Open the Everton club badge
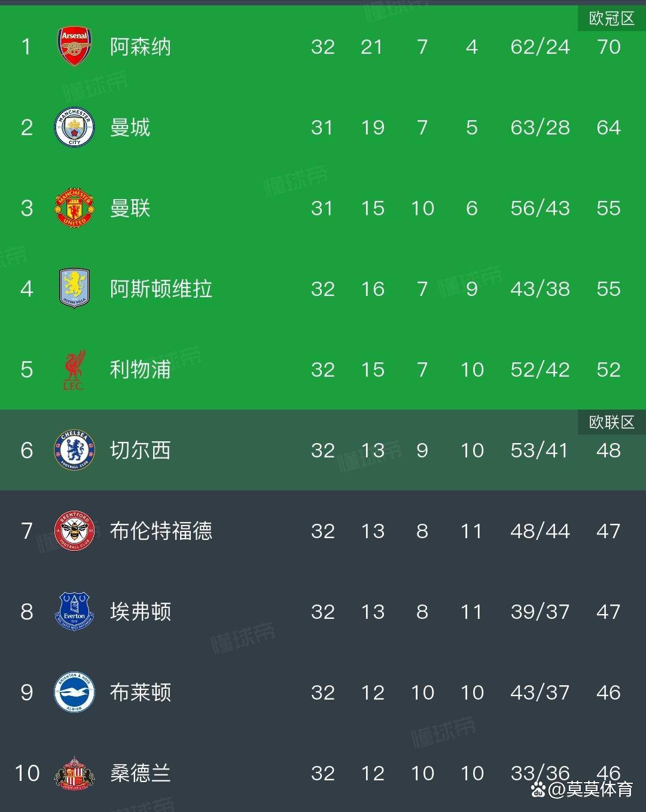Viewport: 646px width, 812px height. pyautogui.click(x=74, y=611)
